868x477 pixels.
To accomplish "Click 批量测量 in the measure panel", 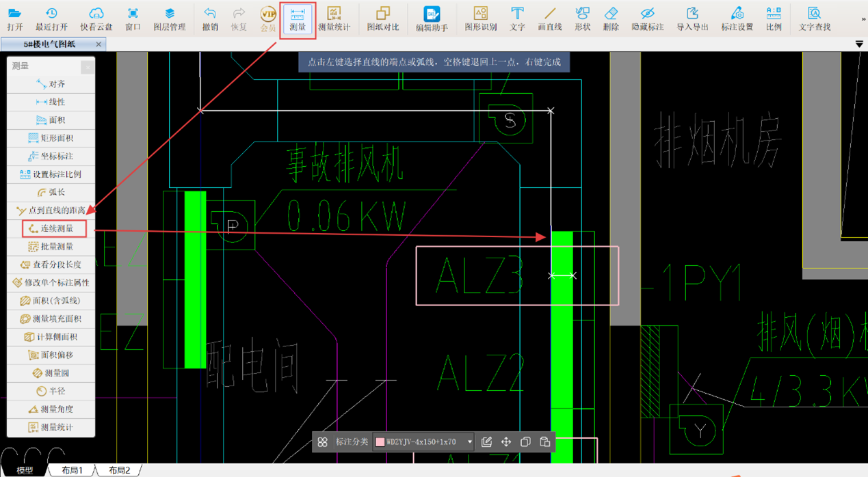I will pos(51,246).
